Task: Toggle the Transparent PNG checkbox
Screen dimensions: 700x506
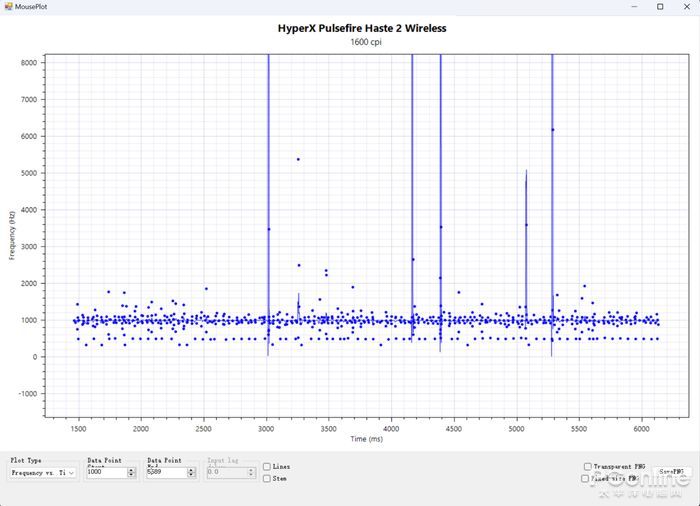Action: [588, 466]
